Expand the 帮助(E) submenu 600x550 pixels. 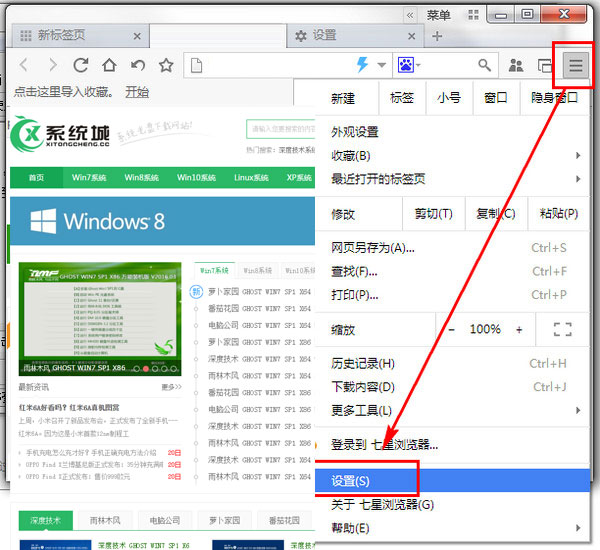click(452, 528)
